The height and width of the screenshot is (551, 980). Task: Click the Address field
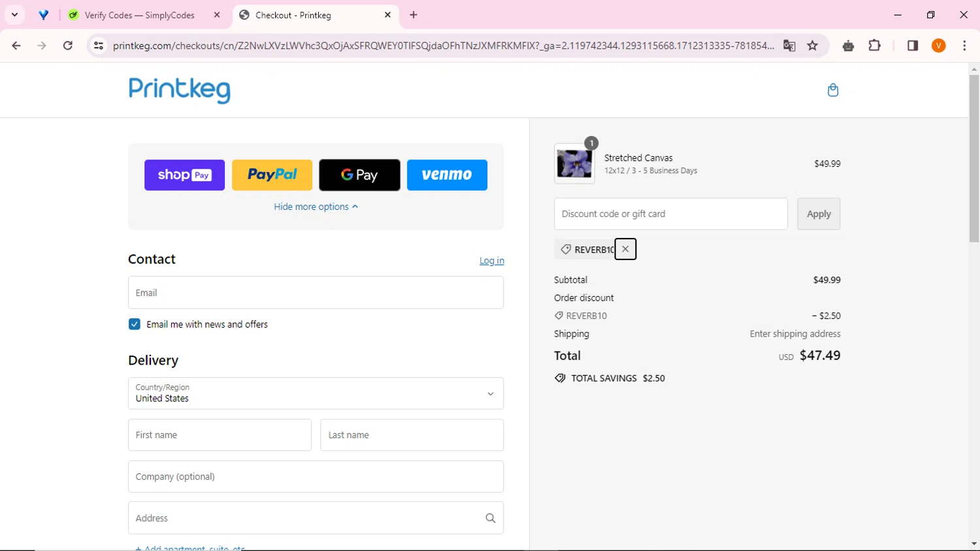pyautogui.click(x=316, y=518)
